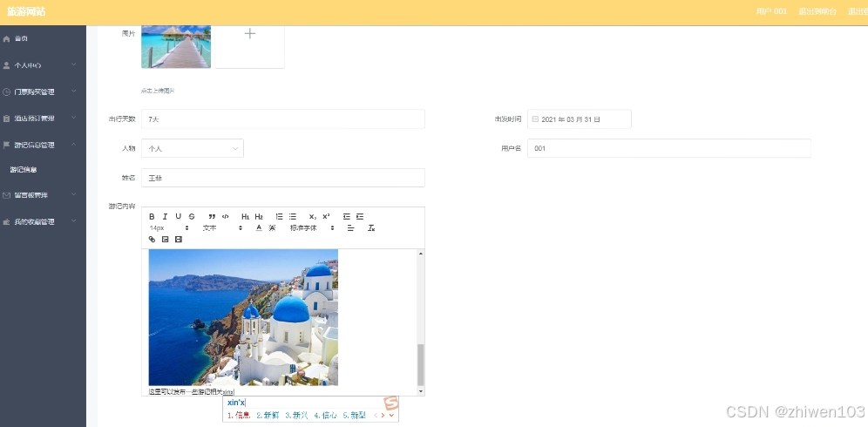Click 用户 001 in the header
This screenshot has height=427, width=868.
(x=771, y=11)
